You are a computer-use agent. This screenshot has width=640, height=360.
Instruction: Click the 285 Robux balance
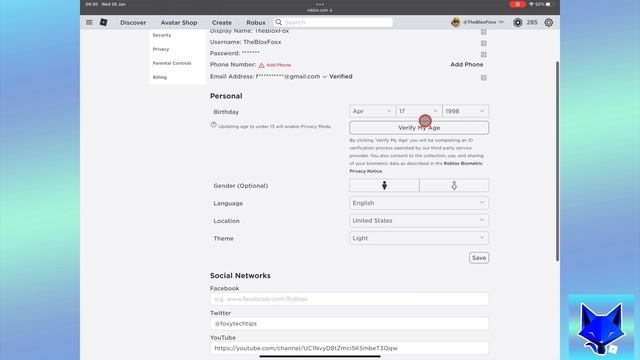click(x=532, y=22)
